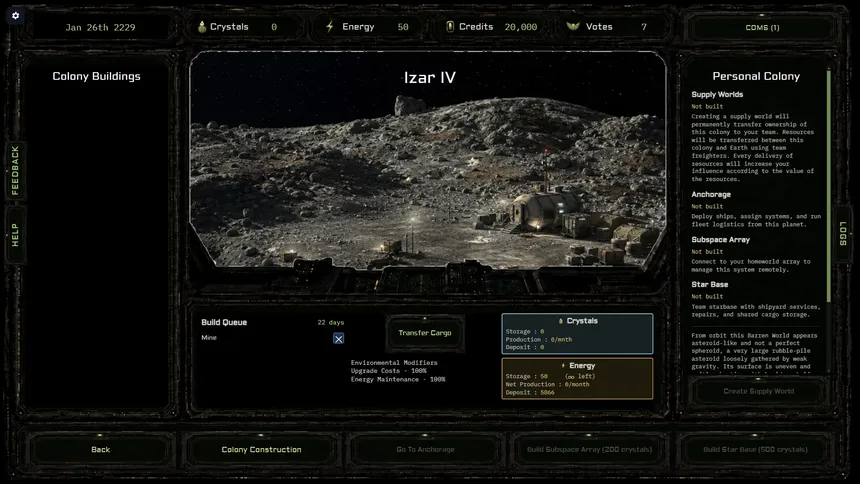
Task: Click the Star Base heading
Action: (710, 284)
